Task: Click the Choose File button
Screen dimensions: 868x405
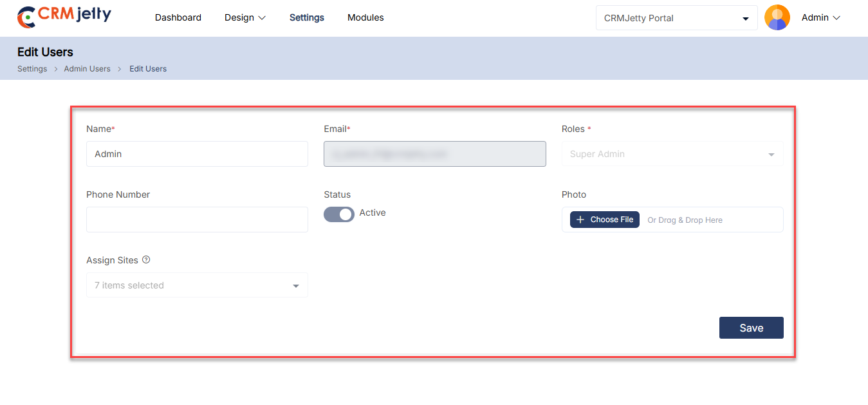Action: [x=605, y=220]
